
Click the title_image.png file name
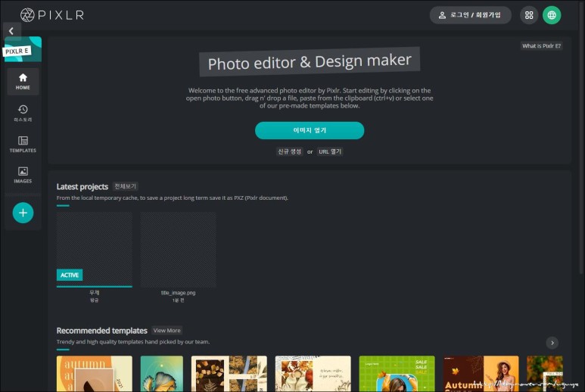(x=179, y=293)
